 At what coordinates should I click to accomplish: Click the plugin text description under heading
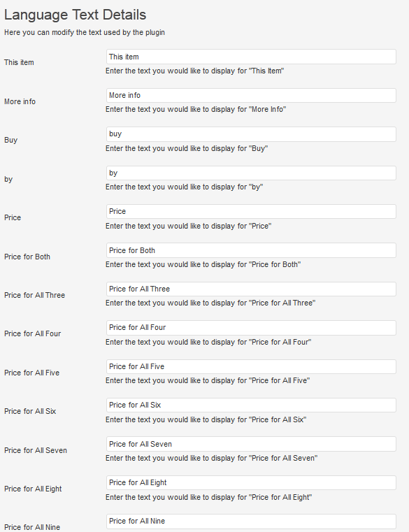coord(85,33)
